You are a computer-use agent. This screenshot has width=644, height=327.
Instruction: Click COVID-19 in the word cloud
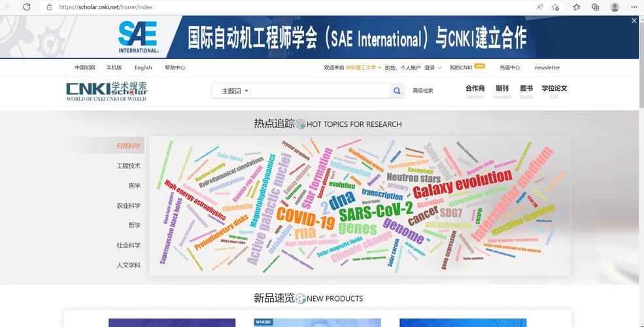pyautogui.click(x=305, y=218)
